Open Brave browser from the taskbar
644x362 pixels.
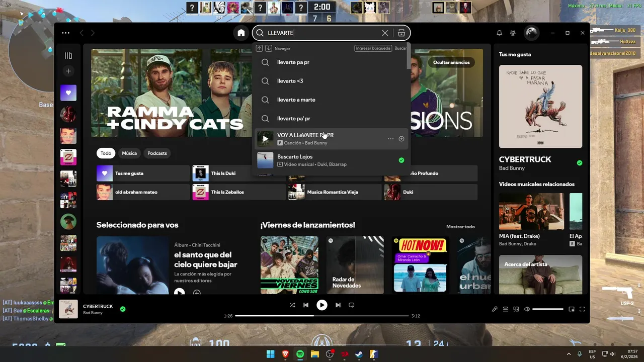[285, 354]
